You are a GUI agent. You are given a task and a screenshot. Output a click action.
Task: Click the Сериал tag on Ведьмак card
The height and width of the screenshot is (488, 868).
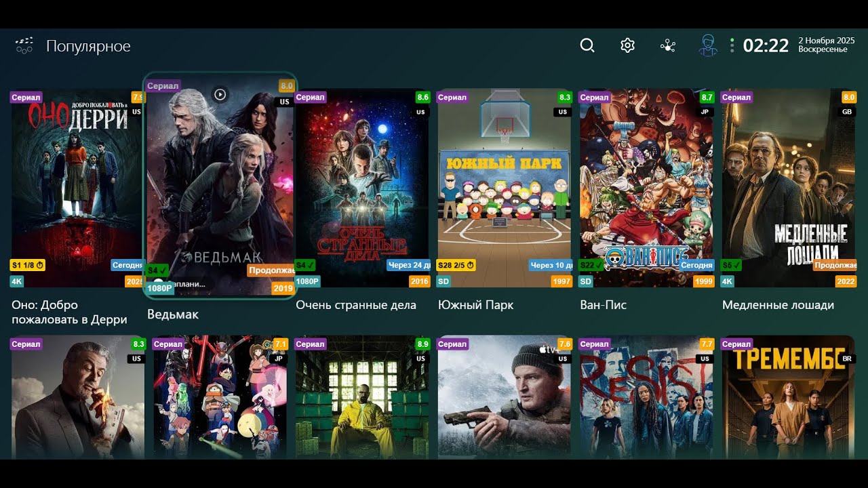pyautogui.click(x=163, y=86)
